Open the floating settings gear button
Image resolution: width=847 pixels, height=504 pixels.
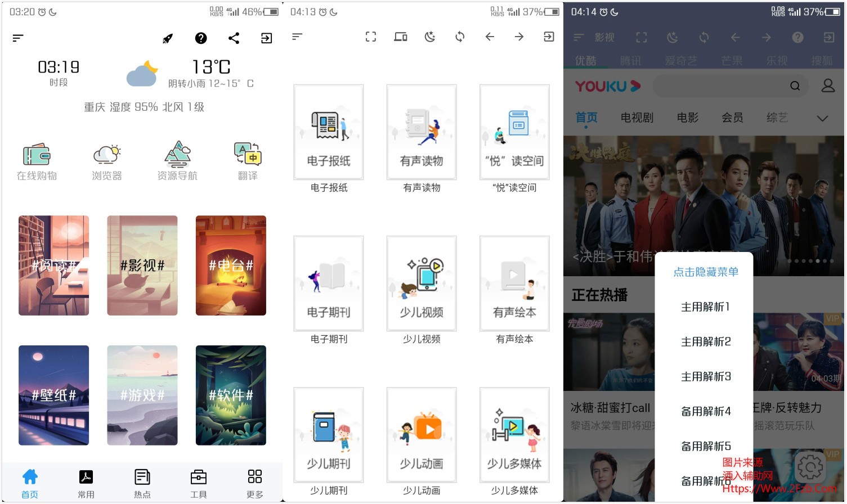(x=810, y=467)
